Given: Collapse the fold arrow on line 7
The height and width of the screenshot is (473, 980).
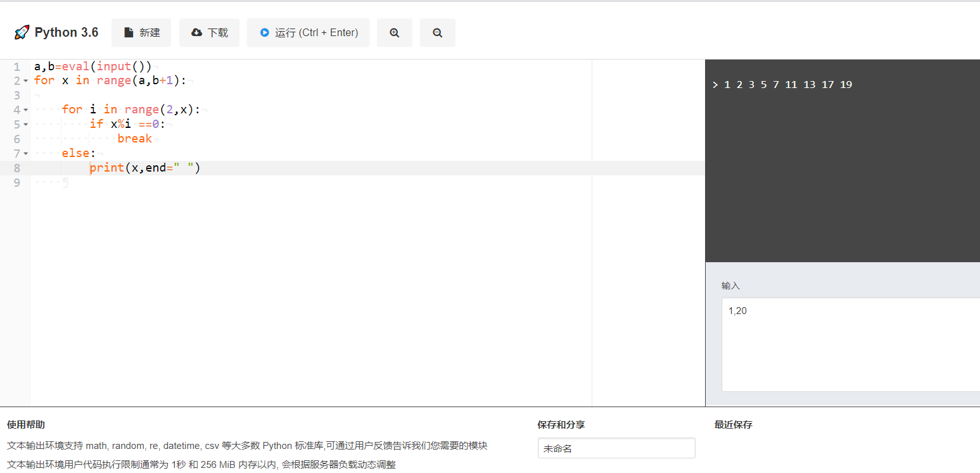Looking at the screenshot, I should (26, 154).
